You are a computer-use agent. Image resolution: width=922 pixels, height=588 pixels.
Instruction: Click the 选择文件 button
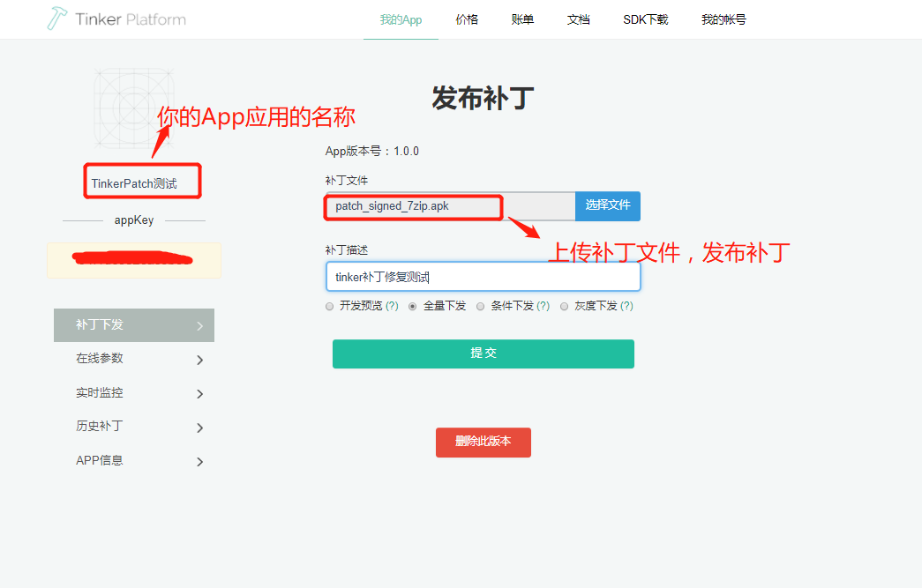tap(607, 205)
